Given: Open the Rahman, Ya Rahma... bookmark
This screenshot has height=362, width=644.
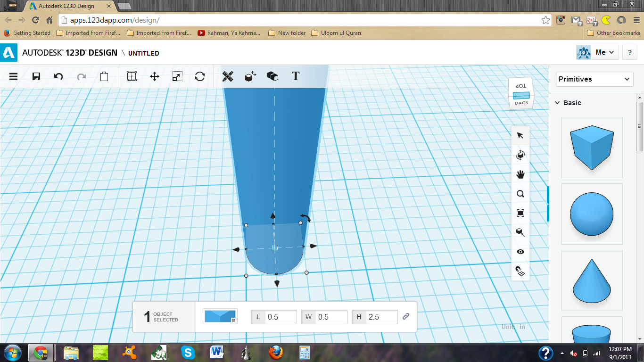Looking at the screenshot, I should point(229,33).
